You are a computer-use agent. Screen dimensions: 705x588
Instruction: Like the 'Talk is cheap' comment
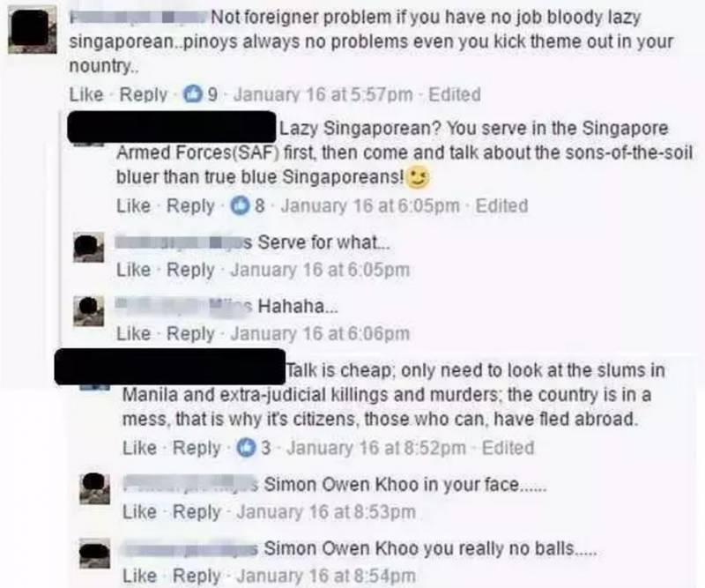(x=139, y=448)
